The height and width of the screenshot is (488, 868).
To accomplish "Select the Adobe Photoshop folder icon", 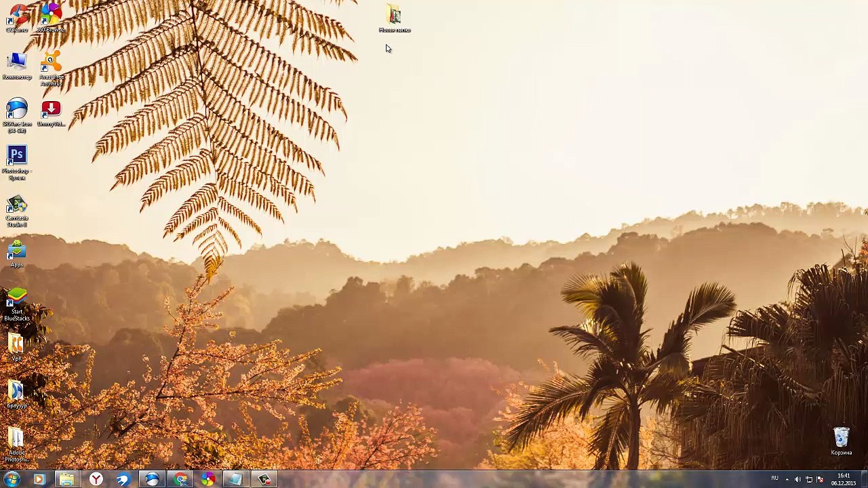I will 17,445.
